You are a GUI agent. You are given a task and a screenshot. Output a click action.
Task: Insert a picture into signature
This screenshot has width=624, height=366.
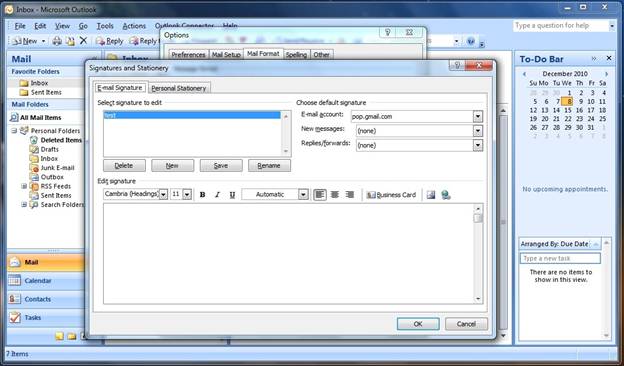tap(431, 195)
